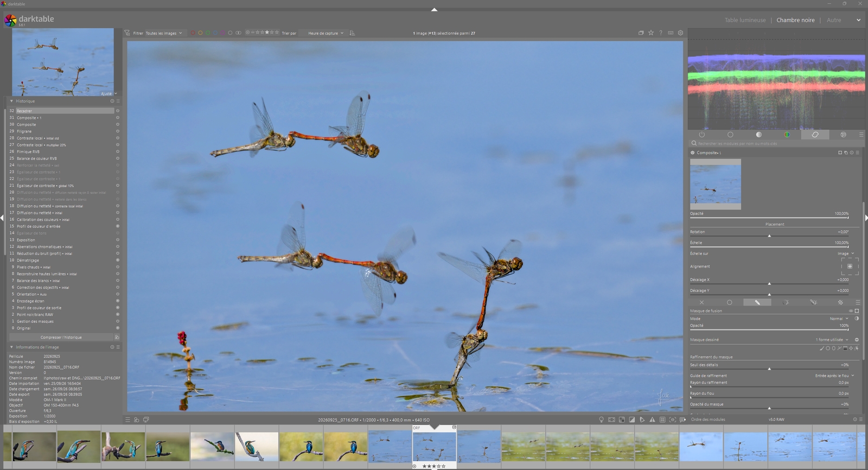Click the center Alignement button

pyautogui.click(x=850, y=266)
